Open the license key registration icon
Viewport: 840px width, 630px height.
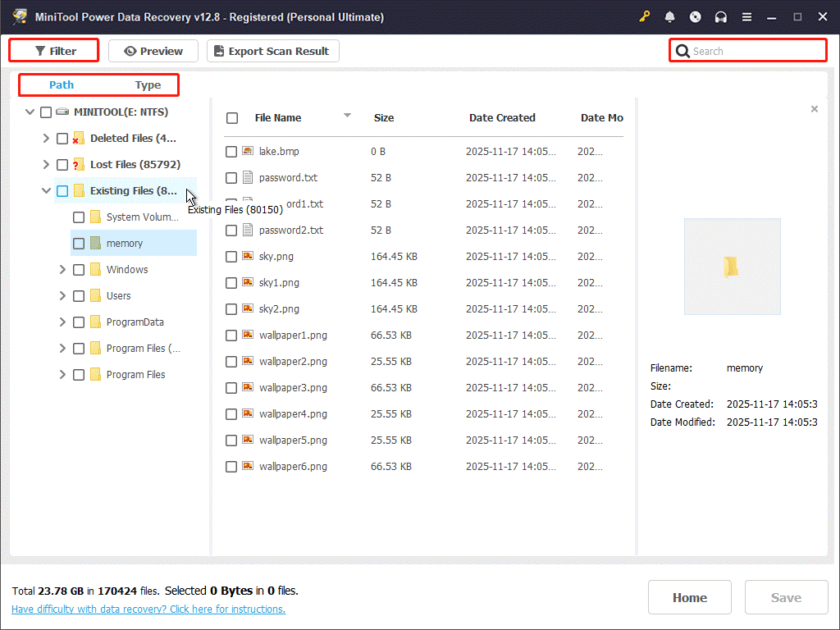tap(645, 16)
